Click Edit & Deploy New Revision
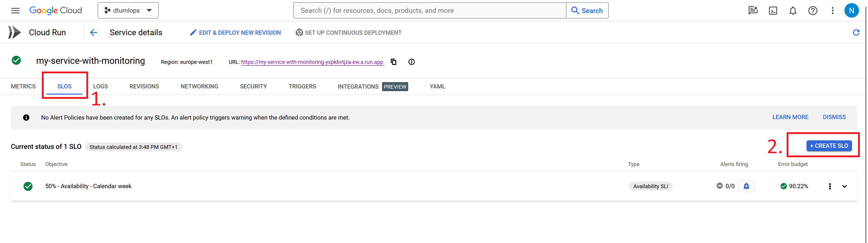 tap(235, 33)
